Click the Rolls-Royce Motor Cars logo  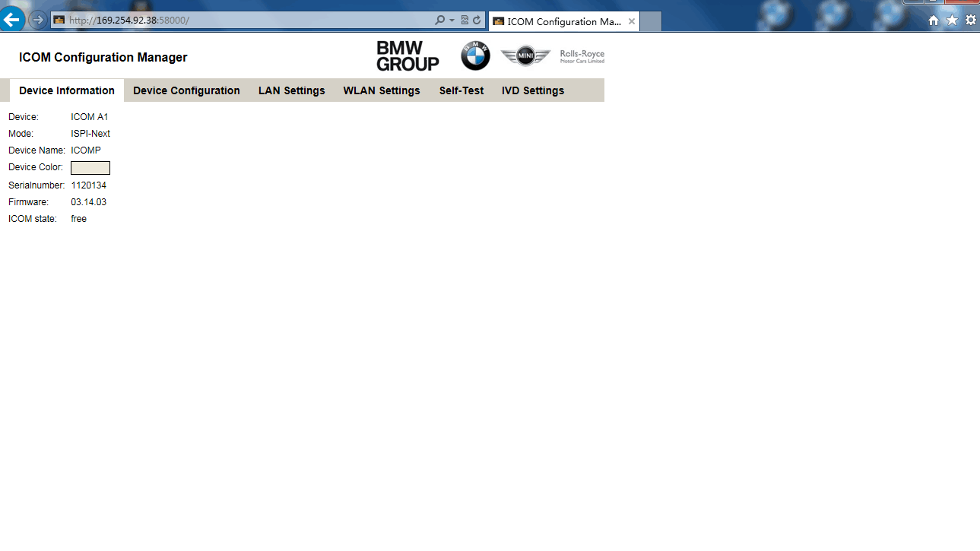[x=582, y=56]
